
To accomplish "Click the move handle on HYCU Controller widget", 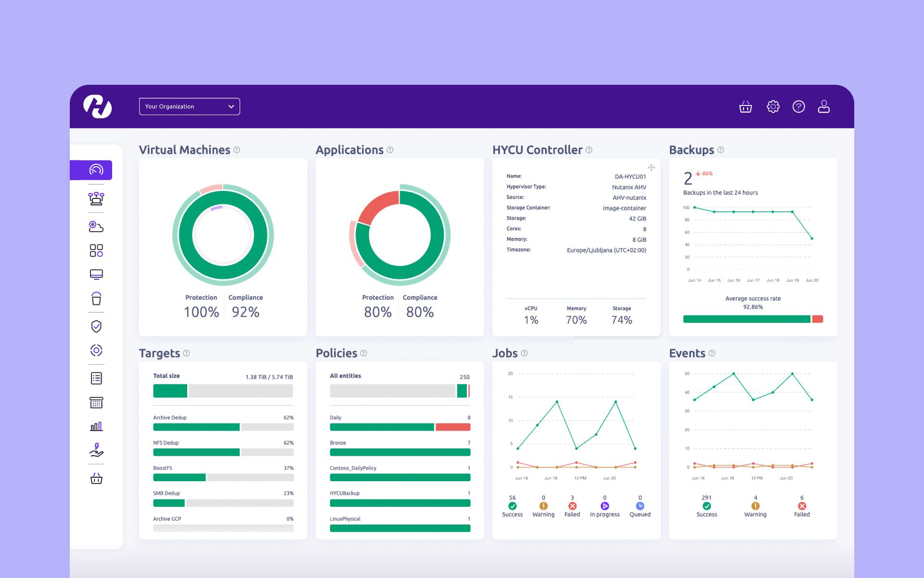I will [x=651, y=168].
